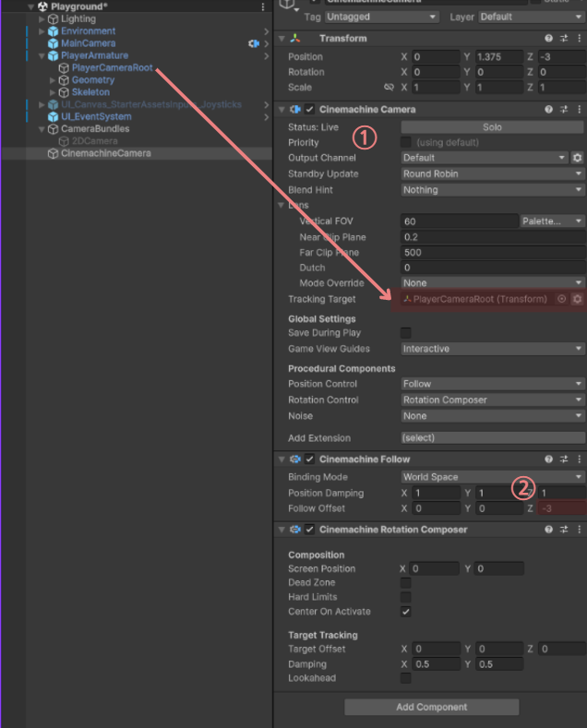Uncheck Center On Activate checkbox
Viewport: 587px width, 728px height.
(x=406, y=612)
